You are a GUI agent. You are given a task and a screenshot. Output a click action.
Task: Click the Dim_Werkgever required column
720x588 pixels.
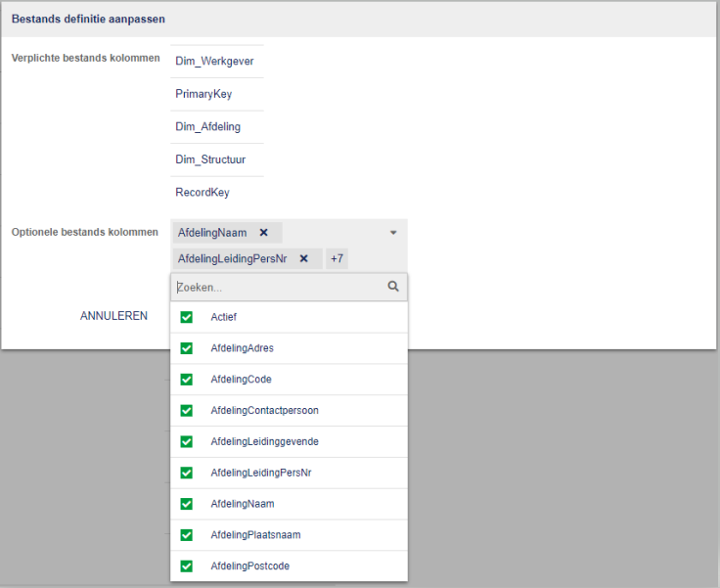[x=215, y=61]
